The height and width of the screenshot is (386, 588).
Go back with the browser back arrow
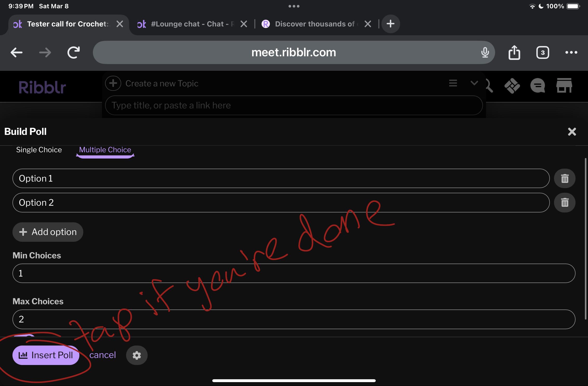(x=16, y=52)
